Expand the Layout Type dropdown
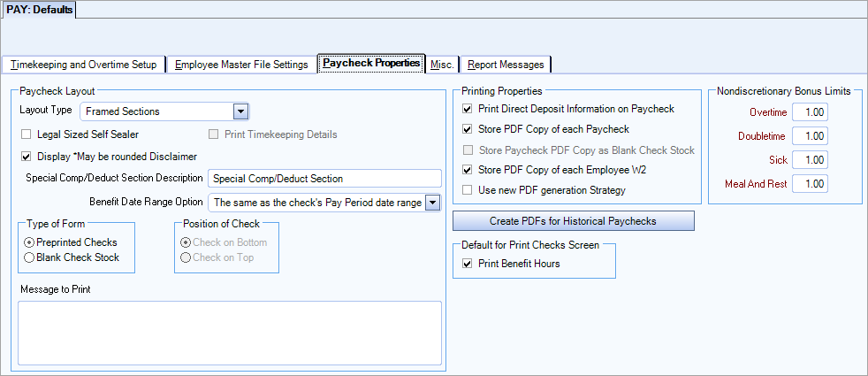The width and height of the screenshot is (868, 376). 240,111
